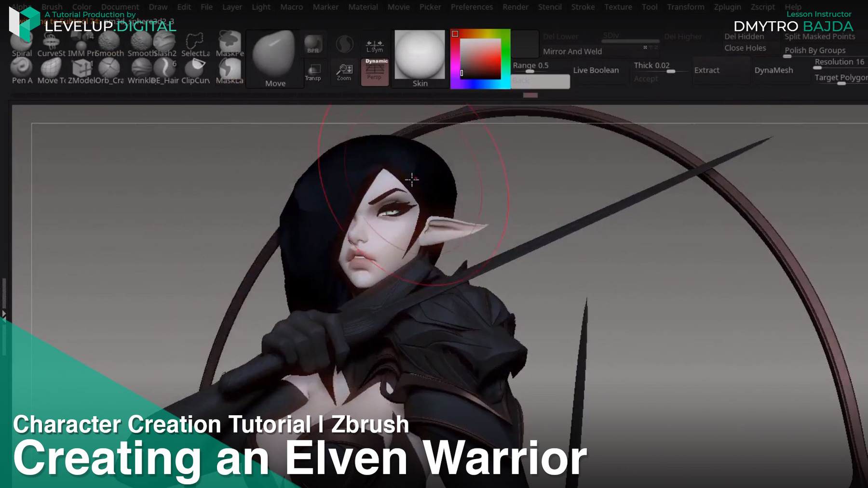This screenshot has height=488, width=868.
Task: Open the Light menu
Action: click(x=261, y=7)
